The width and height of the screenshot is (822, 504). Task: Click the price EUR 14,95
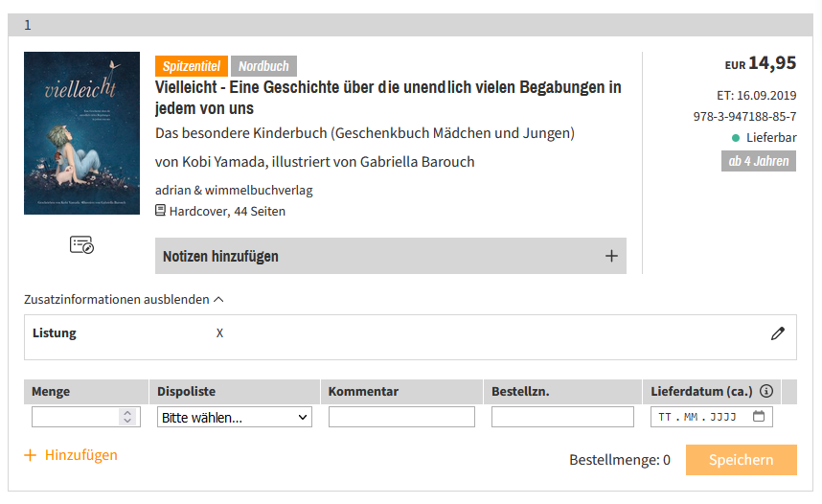(x=760, y=63)
